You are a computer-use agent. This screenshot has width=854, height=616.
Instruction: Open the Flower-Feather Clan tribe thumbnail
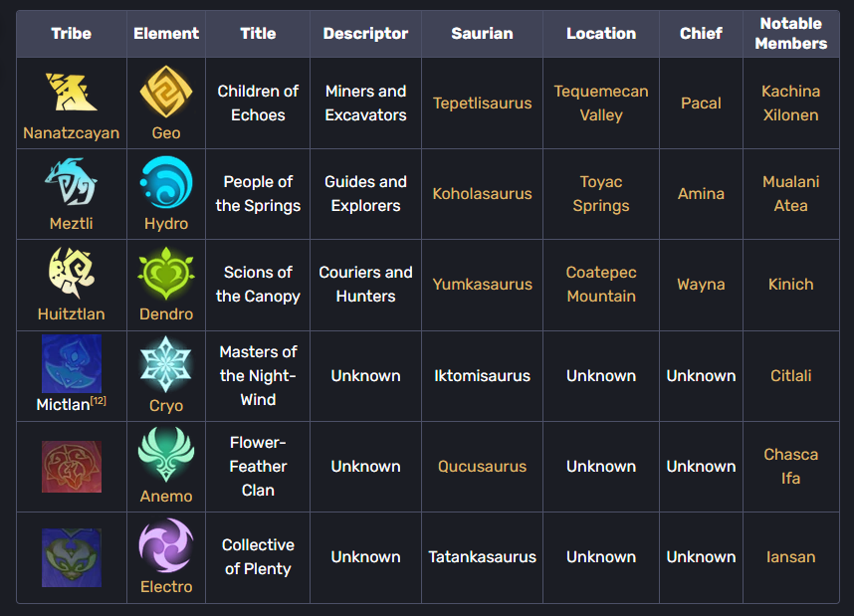(71, 466)
